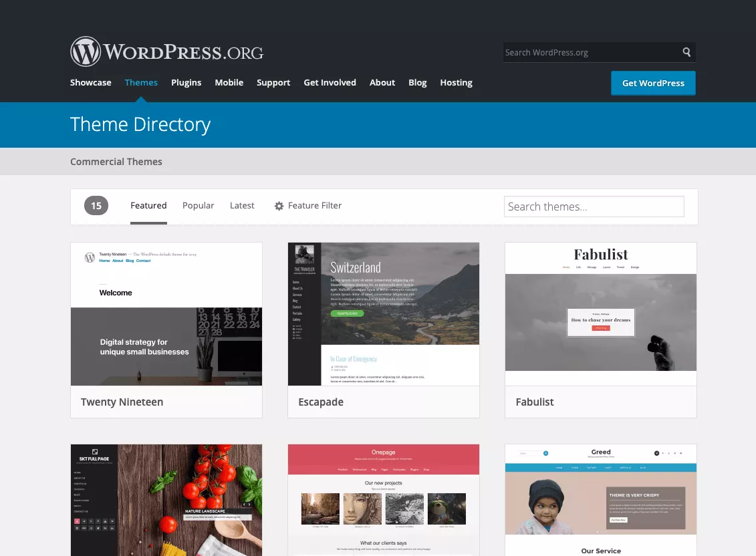Go to the Plugins page

pyautogui.click(x=186, y=82)
